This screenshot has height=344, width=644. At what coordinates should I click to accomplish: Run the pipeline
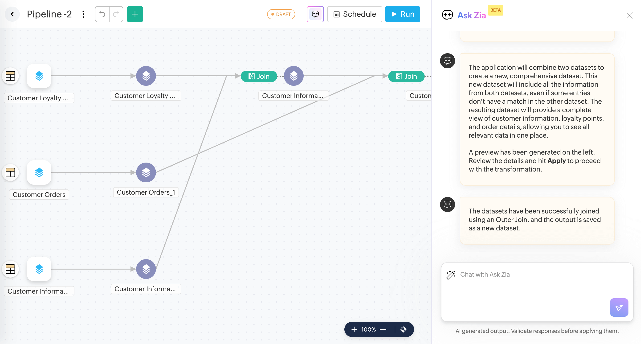coord(402,14)
